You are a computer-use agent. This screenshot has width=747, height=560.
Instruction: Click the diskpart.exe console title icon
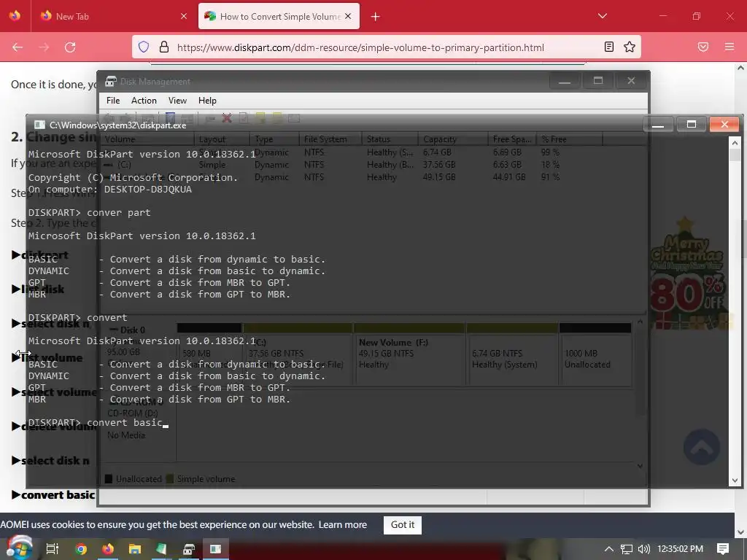pos(39,125)
